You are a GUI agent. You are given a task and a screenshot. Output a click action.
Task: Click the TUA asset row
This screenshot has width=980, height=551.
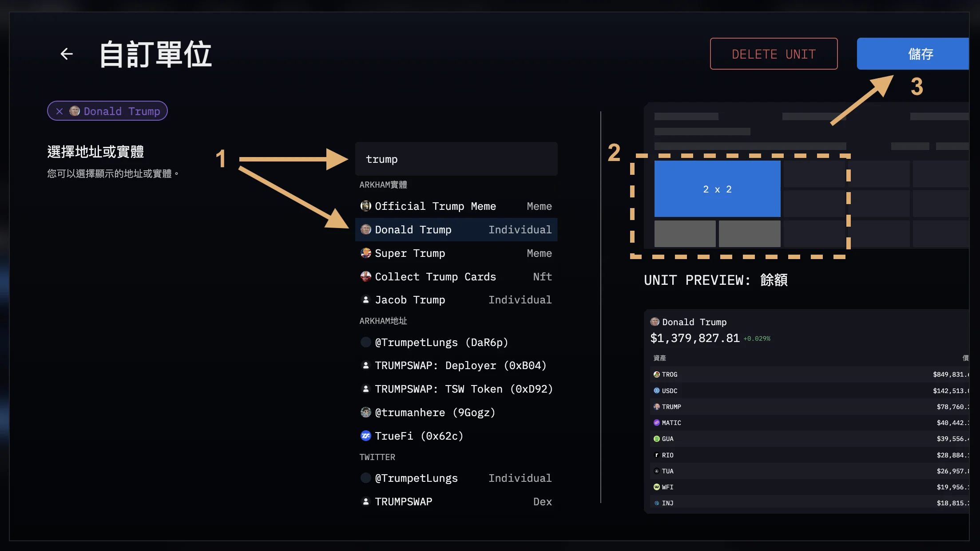[809, 471]
